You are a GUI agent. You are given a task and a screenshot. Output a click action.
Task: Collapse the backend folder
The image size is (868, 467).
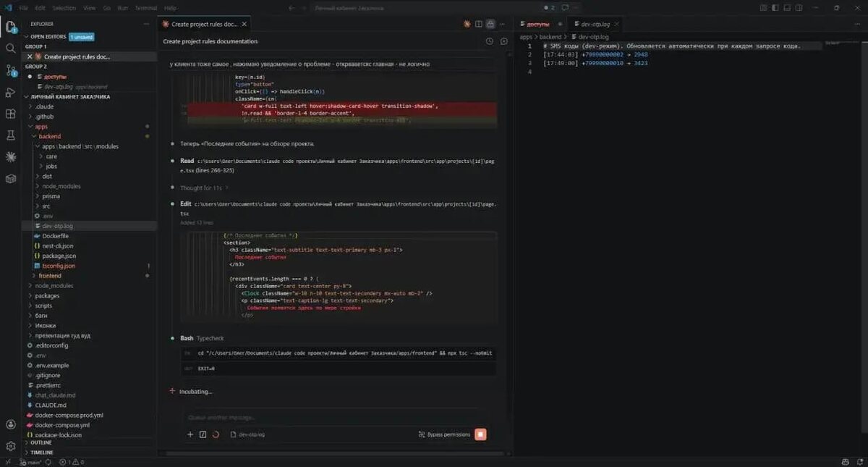(90, 136)
